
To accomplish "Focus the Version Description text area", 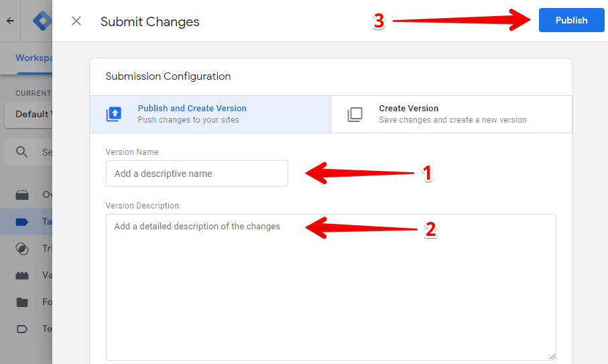I will 330,288.
